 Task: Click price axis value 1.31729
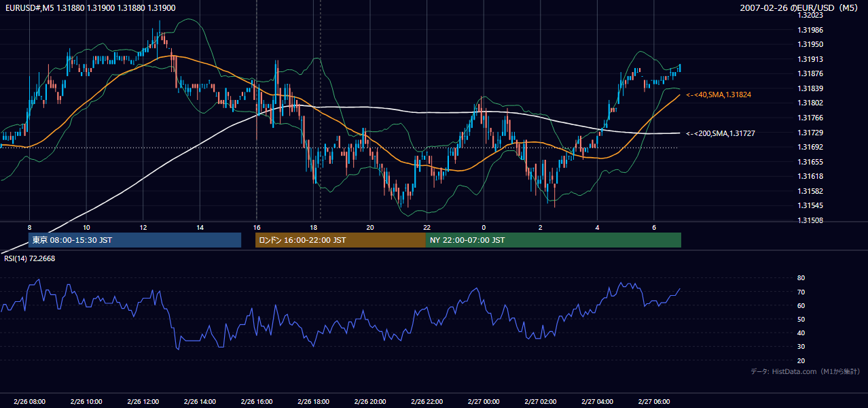click(810, 133)
